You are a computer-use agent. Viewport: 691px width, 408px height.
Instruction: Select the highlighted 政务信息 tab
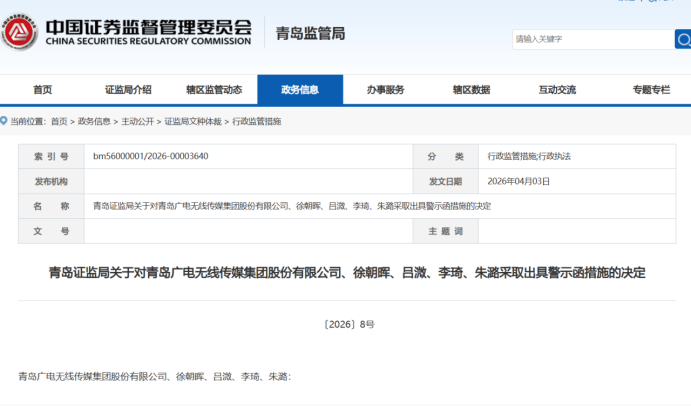pyautogui.click(x=300, y=90)
